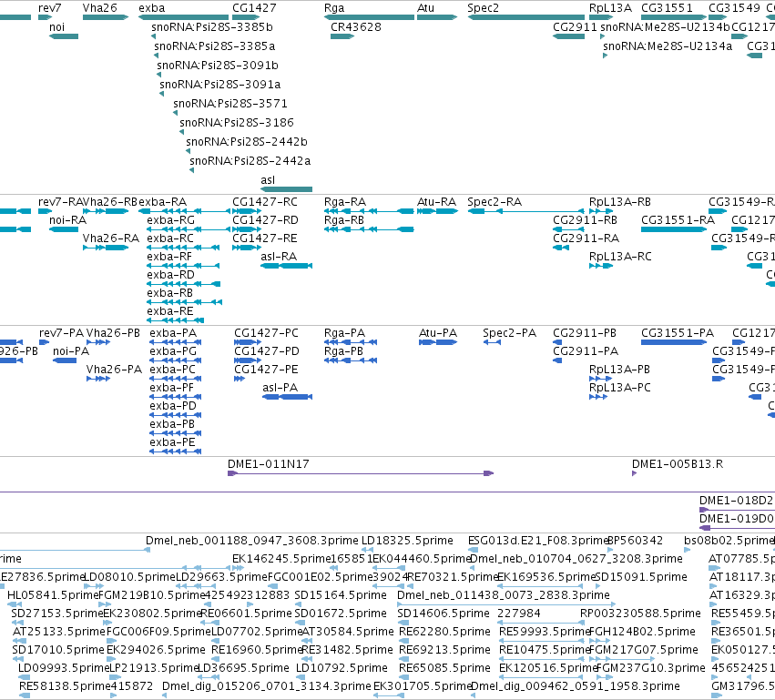
Task: Click the Atu-RA transcript label
Action: [436, 202]
